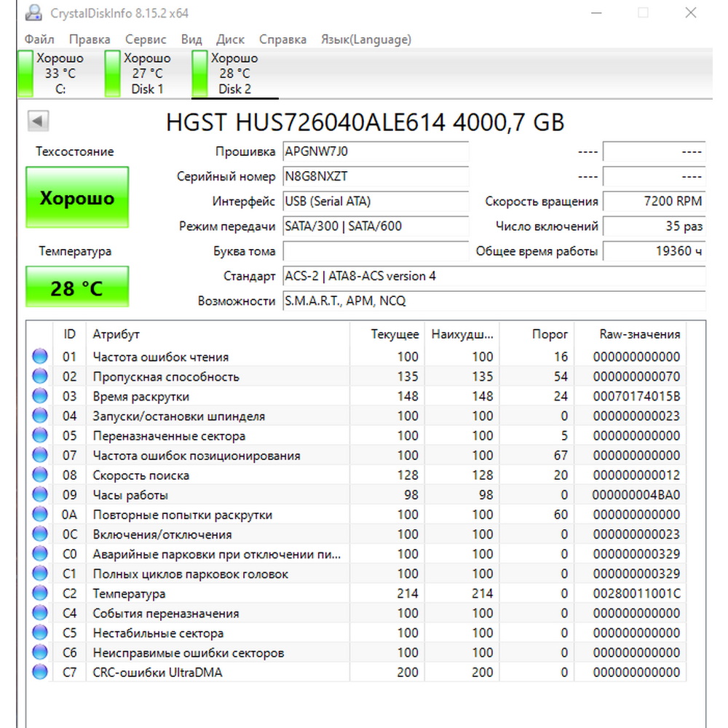The image size is (728, 728).
Task: Select row Частота ошибок чтения
Action: [x=356, y=356]
